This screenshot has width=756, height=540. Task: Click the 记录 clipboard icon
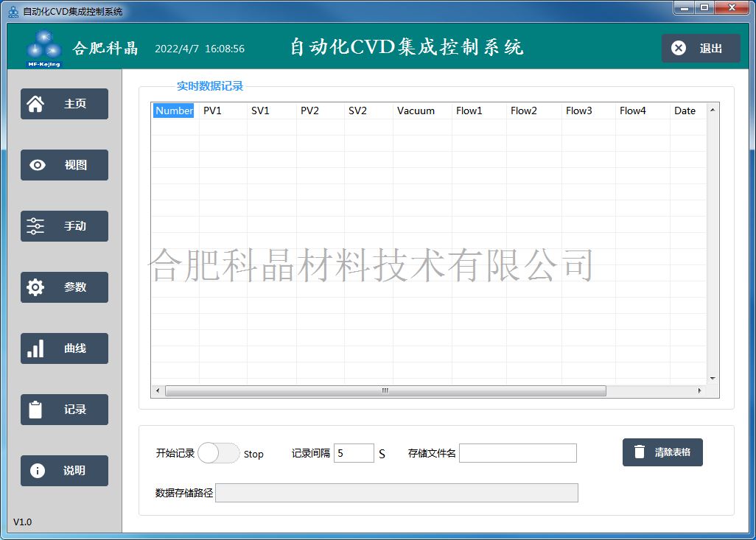35,410
